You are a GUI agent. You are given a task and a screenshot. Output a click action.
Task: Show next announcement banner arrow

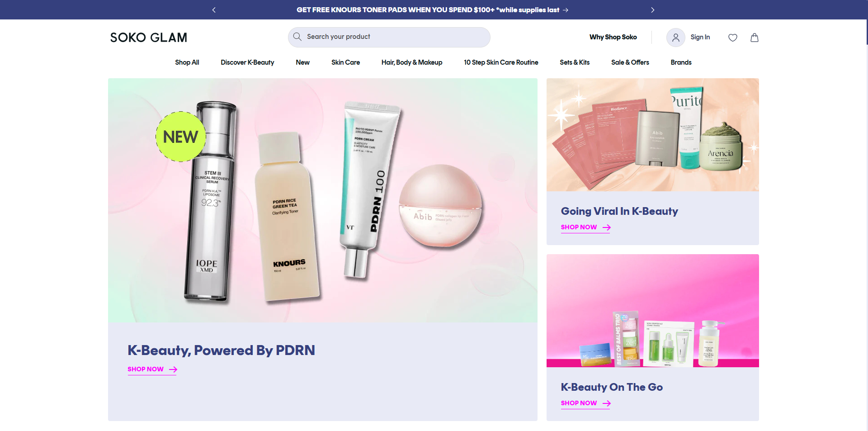point(652,10)
